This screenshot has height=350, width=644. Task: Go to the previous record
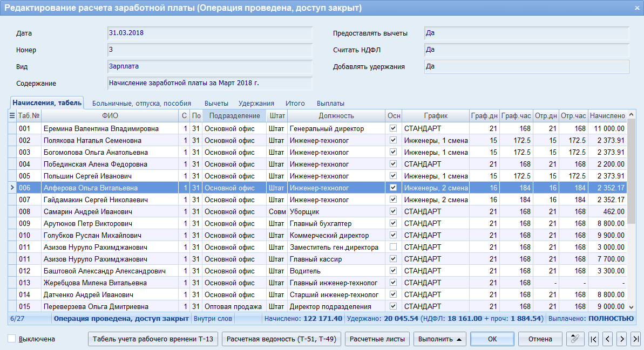point(607,339)
